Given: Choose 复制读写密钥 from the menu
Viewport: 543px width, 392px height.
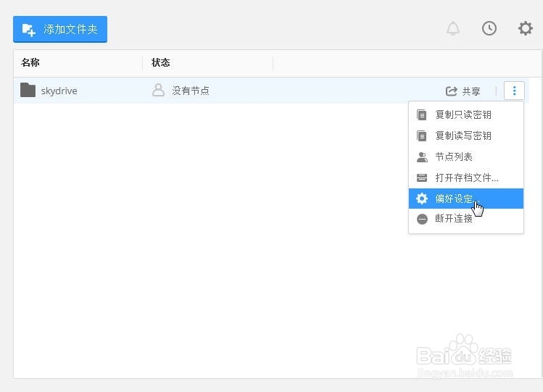Looking at the screenshot, I should (x=465, y=135).
